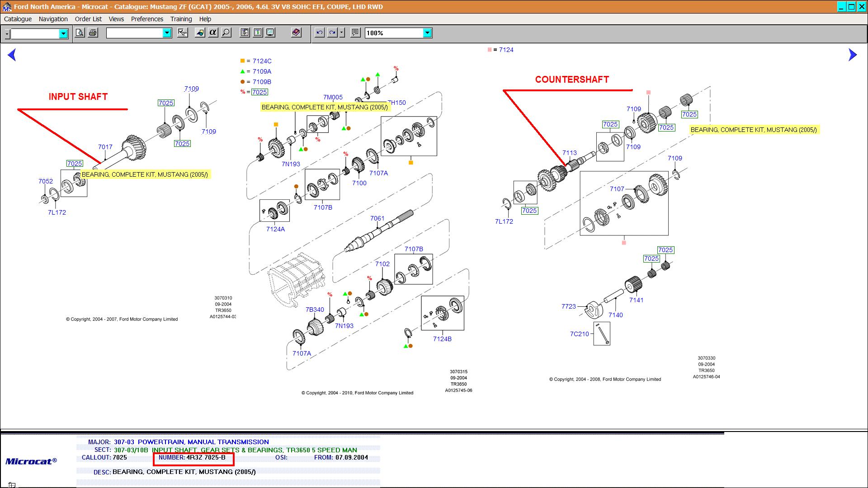Select callout 7124A synchronizer
This screenshot has width=868, height=488.
tap(276, 229)
